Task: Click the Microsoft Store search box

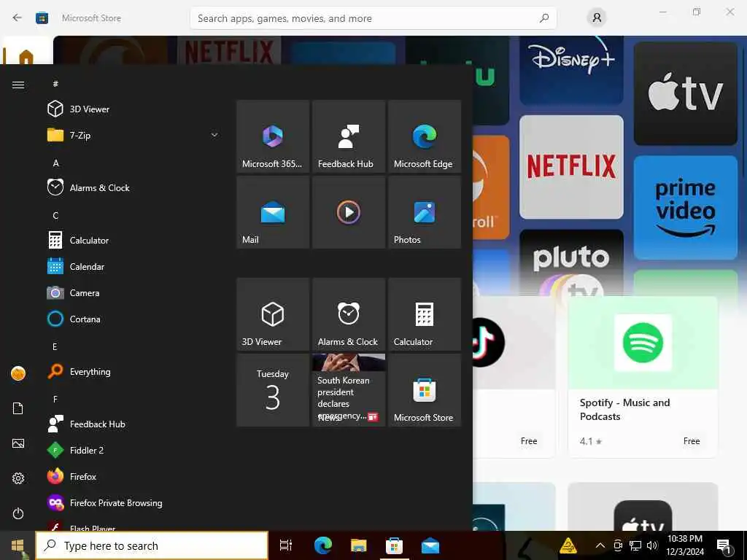Action: (373, 18)
